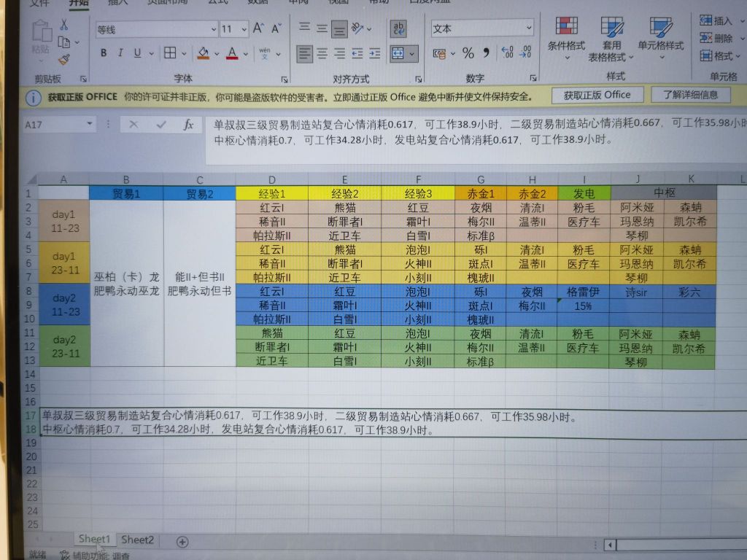Click the merge and center icon
The width and height of the screenshot is (747, 560).
coord(398,55)
